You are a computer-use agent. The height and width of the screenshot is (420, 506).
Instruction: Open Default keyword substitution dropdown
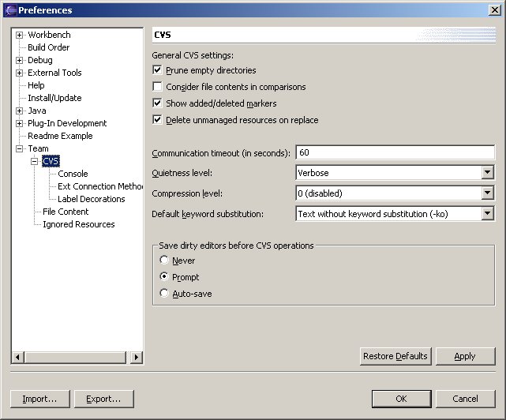[x=487, y=214]
